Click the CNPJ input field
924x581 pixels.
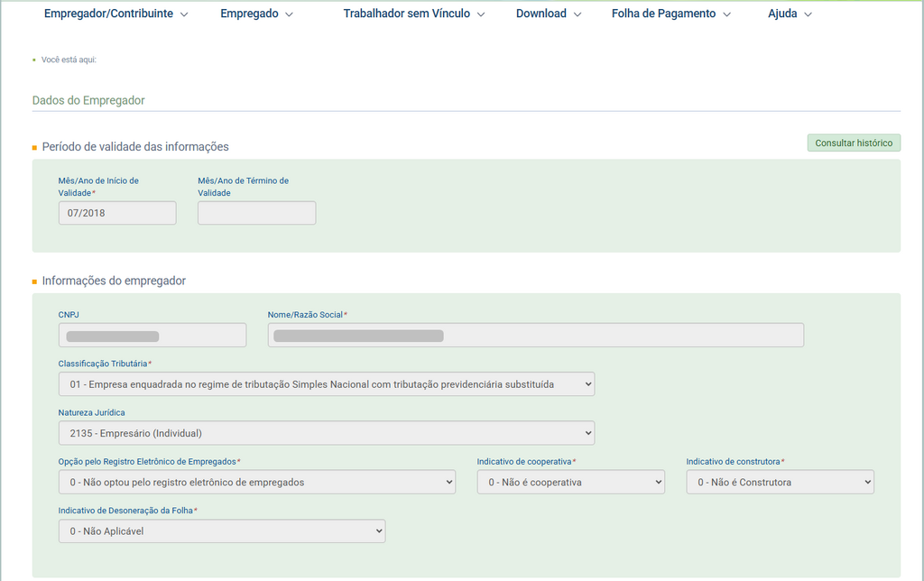point(152,336)
